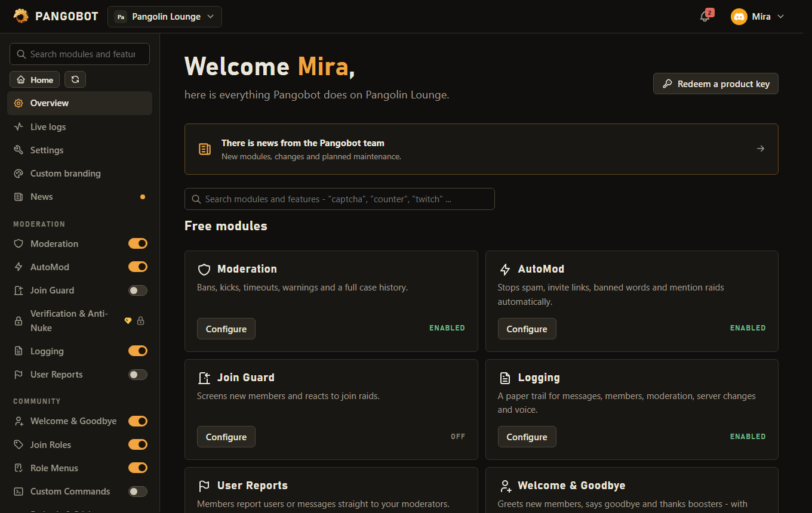Click the Moderation shield icon in sidebar
Viewport: 812px width, 513px height.
(19, 244)
